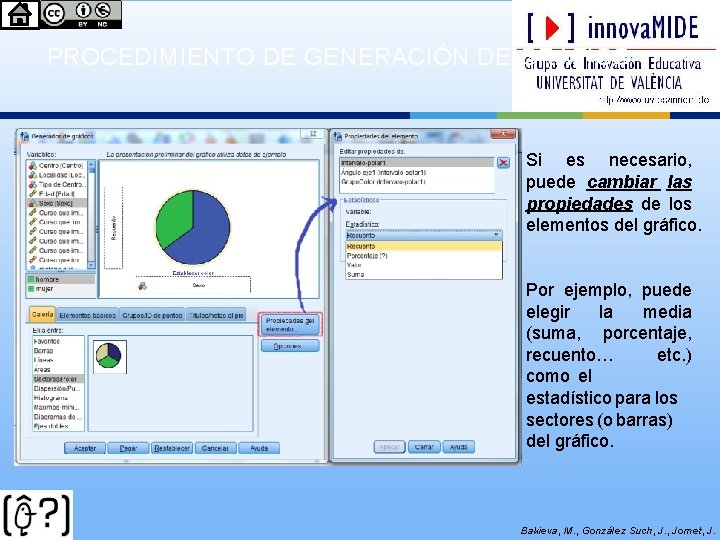Close the Generador de gráficos window
Screen dimensions: 720x540
click(x=313, y=134)
